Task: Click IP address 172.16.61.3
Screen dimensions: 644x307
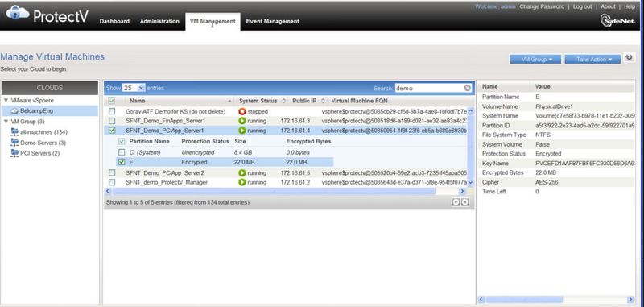Action: click(x=295, y=121)
